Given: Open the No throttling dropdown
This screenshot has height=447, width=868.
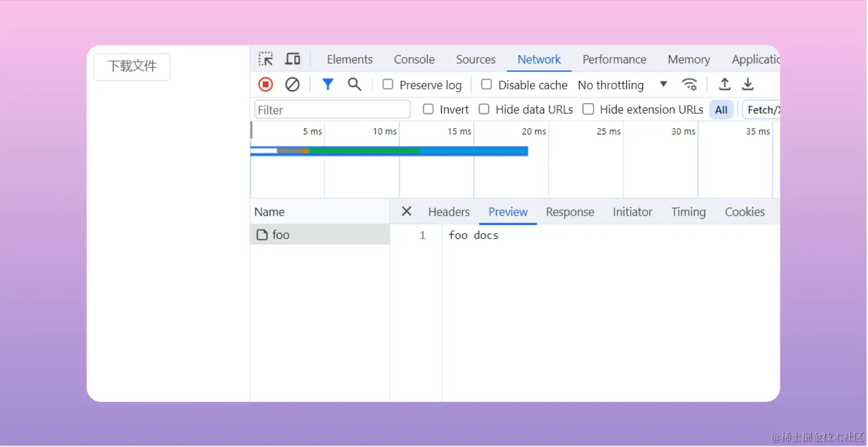Looking at the screenshot, I should click(623, 85).
